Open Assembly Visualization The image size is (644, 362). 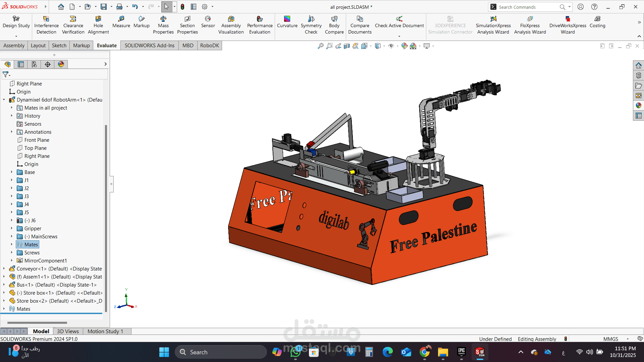pos(231,25)
